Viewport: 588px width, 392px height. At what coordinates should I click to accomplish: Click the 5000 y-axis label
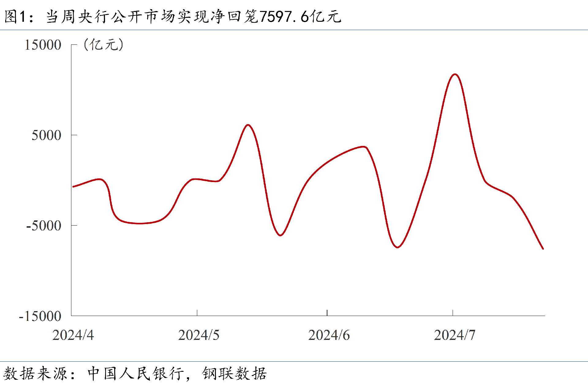[46, 135]
